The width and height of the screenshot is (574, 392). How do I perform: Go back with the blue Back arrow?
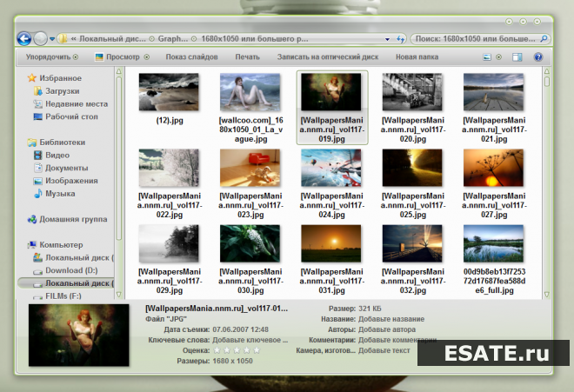(x=24, y=38)
